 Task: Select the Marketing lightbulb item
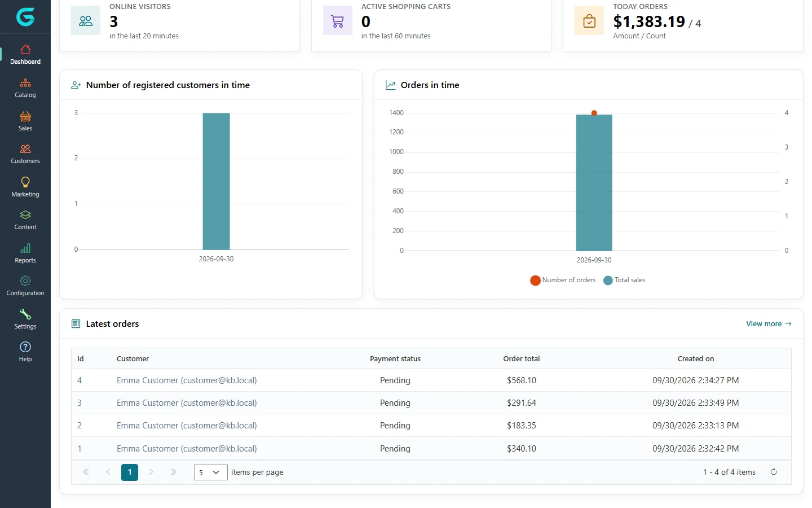[25, 187]
